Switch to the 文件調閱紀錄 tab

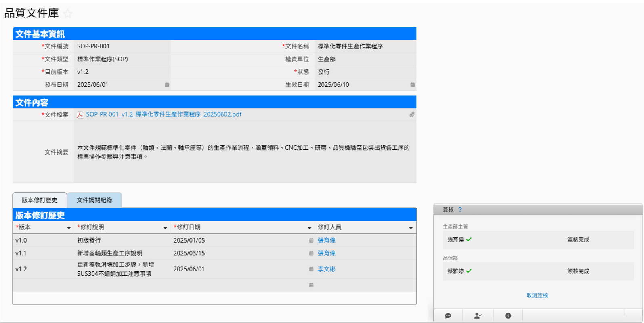(x=94, y=200)
